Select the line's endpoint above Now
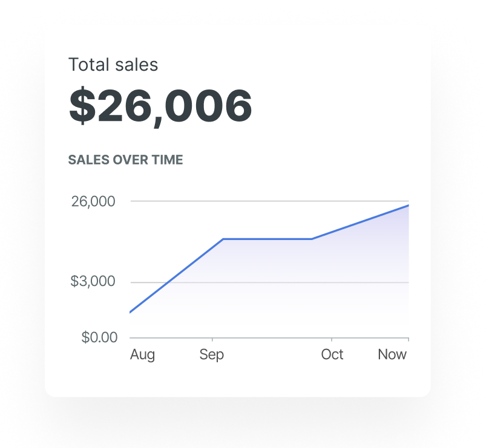The image size is (492, 448). (x=408, y=206)
